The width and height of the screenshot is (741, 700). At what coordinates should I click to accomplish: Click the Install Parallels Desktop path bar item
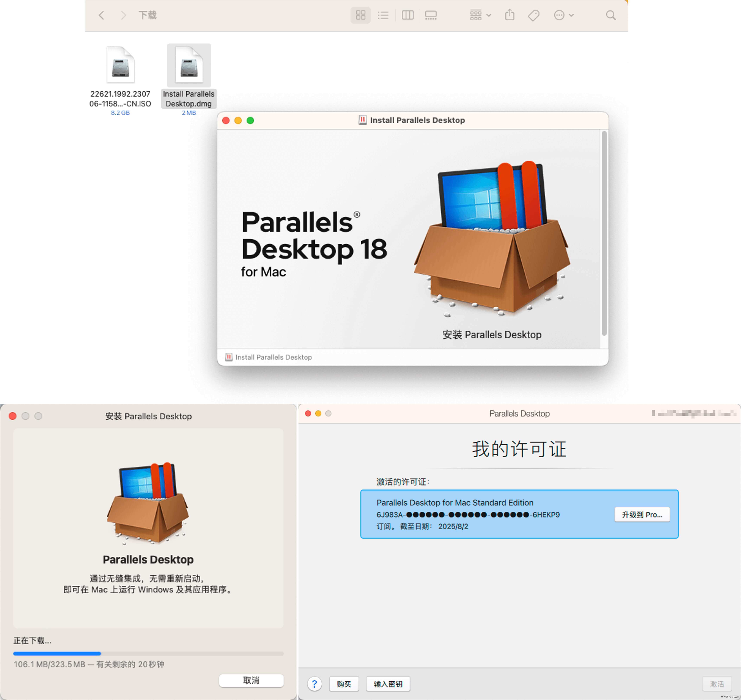pyautogui.click(x=269, y=357)
